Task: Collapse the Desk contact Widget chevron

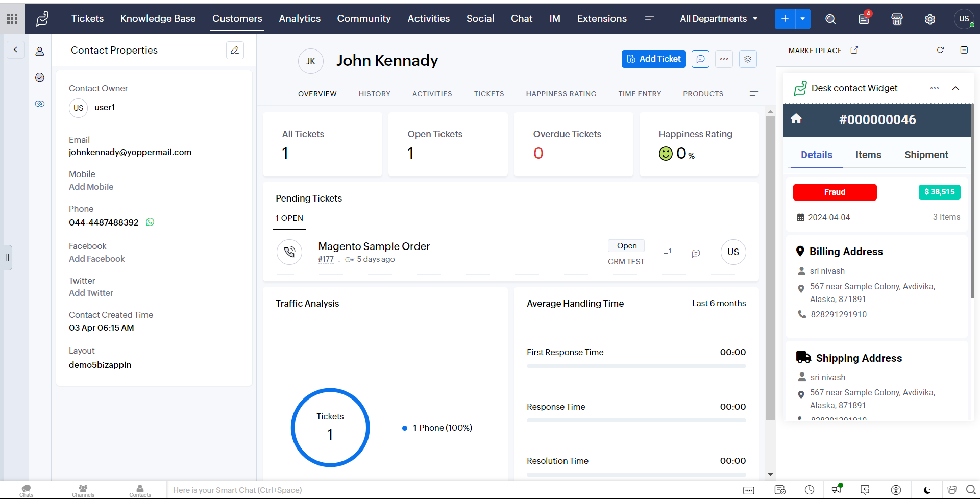Action: (955, 88)
